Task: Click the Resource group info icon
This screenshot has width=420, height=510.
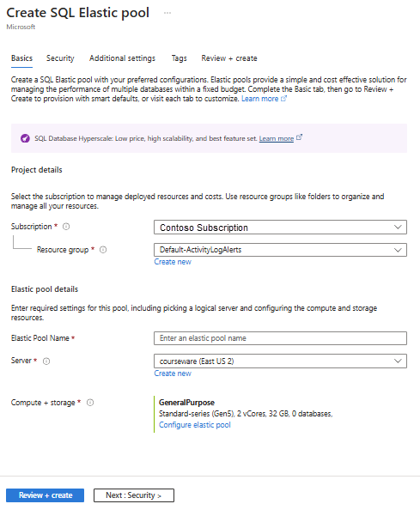Action: 103,250
